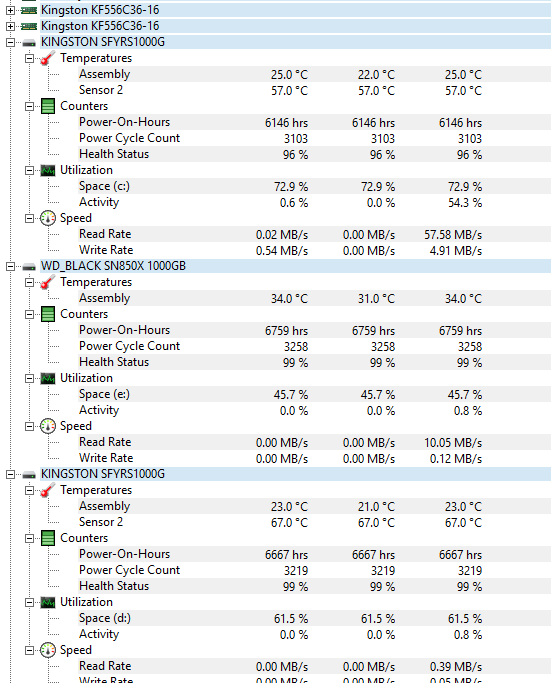Click drive icon of KINGSTON holding Space (c:)
Image resolution: width=551 pixels, height=683 pixels.
pyautogui.click(x=29, y=43)
